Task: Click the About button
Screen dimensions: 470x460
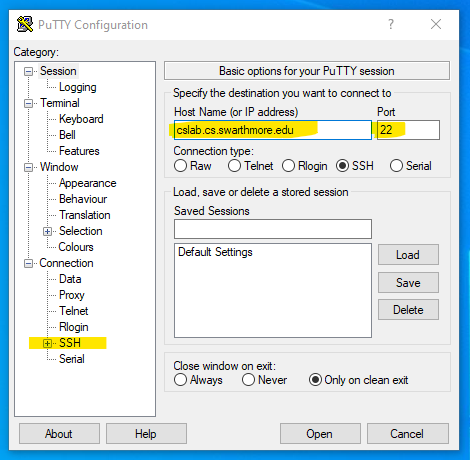Action: point(59,434)
